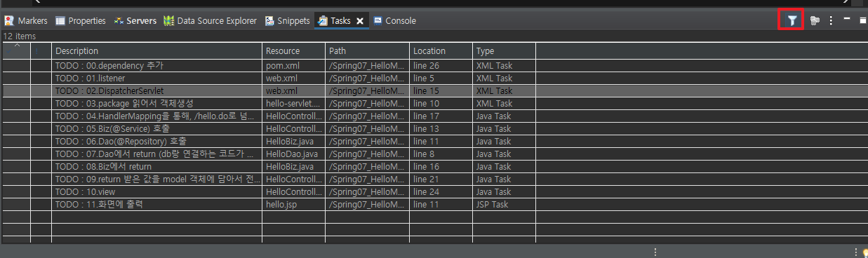Click the 'line 16' location cell
Screen dimensions: 868x258
click(x=441, y=166)
